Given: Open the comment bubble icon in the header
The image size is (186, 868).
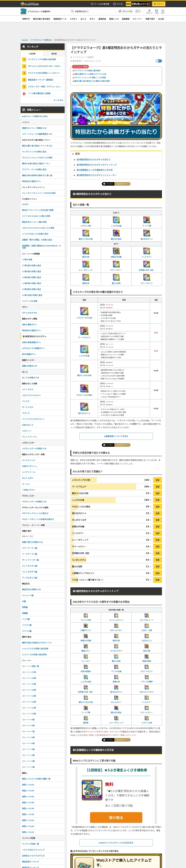Looking at the screenshot, I should (138, 11).
